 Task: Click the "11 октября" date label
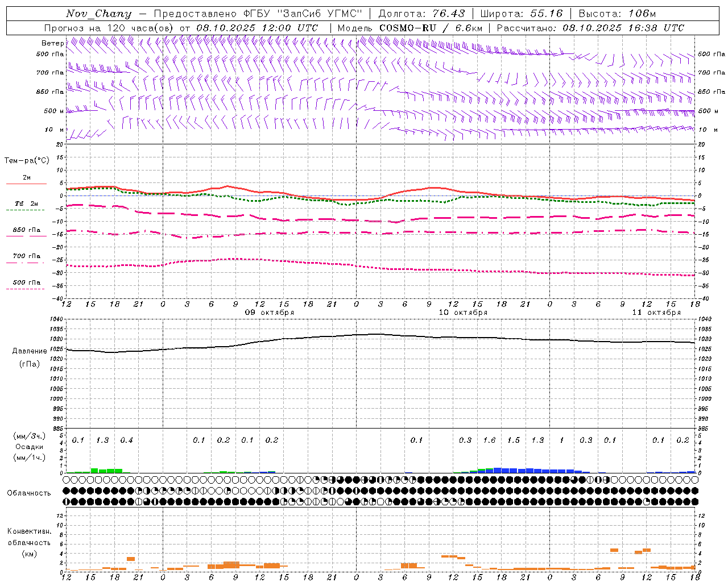pos(656,313)
